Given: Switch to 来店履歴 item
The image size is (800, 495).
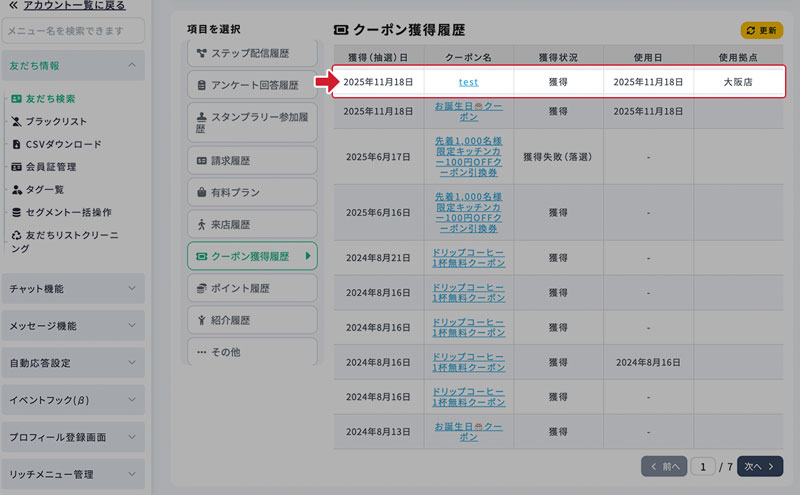Looking at the screenshot, I should click(x=251, y=224).
